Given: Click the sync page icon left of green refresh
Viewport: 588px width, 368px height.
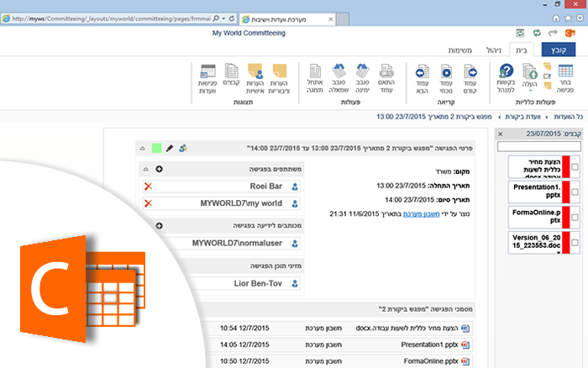Looking at the screenshot, I should coord(520,33).
